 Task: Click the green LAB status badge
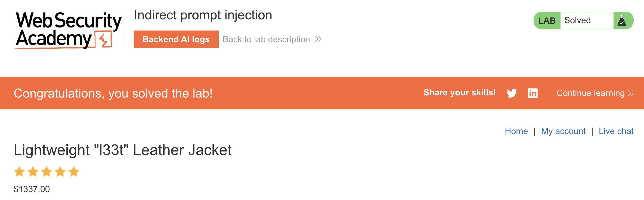(547, 20)
